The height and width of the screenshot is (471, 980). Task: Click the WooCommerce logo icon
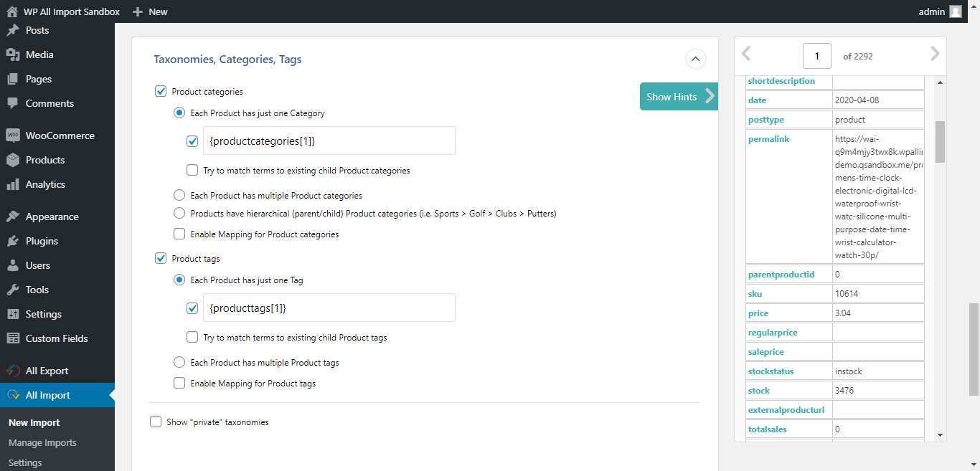pyautogui.click(x=12, y=135)
